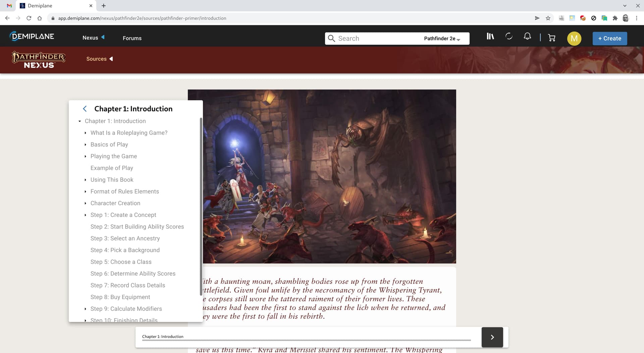Expand Step 1: Create a Concept
Viewport: 644px width, 353px height.
[x=85, y=215]
